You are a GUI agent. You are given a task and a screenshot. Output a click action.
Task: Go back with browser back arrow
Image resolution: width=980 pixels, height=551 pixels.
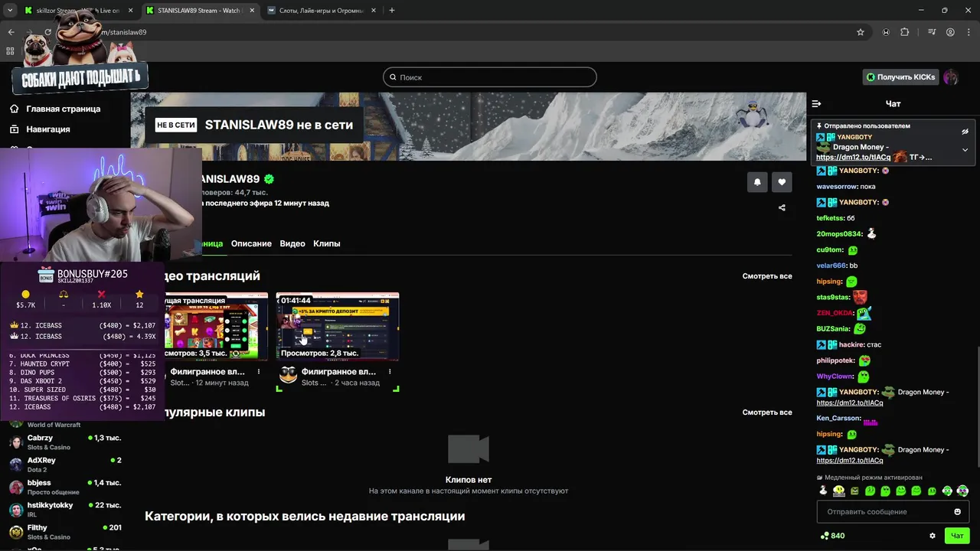click(11, 32)
